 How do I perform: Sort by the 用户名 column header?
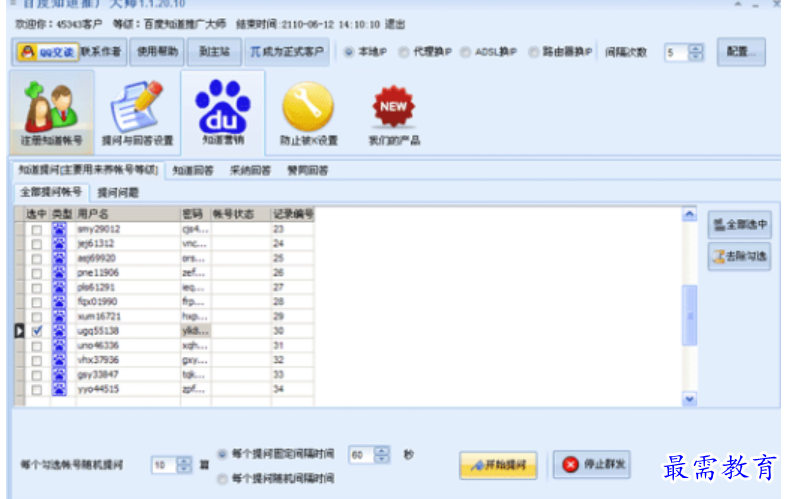(128, 214)
